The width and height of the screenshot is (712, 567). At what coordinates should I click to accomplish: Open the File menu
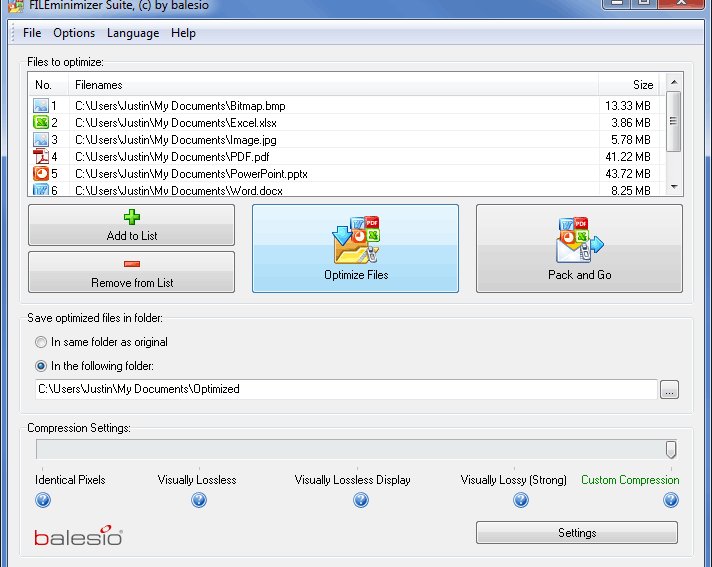click(x=32, y=33)
